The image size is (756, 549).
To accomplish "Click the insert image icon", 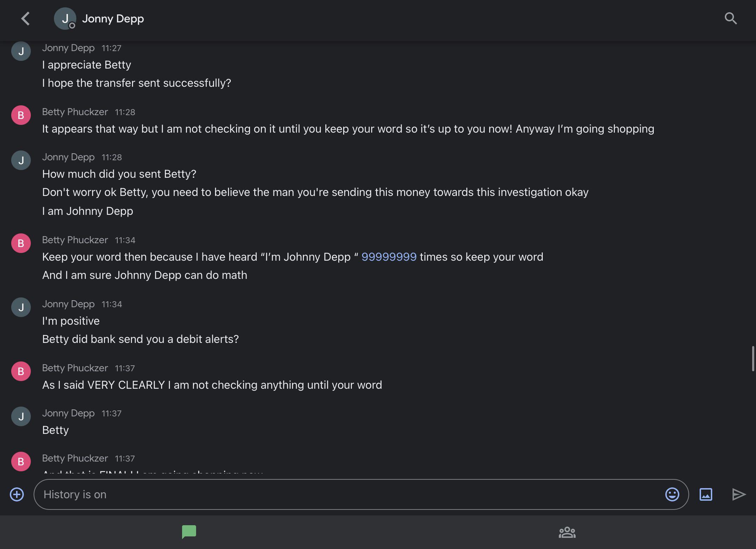I will 706,494.
